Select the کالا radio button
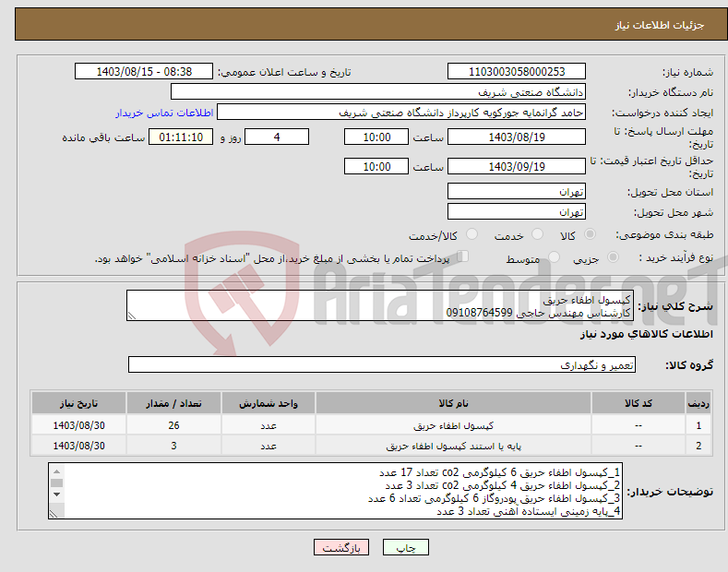The width and height of the screenshot is (728, 572). pyautogui.click(x=590, y=234)
